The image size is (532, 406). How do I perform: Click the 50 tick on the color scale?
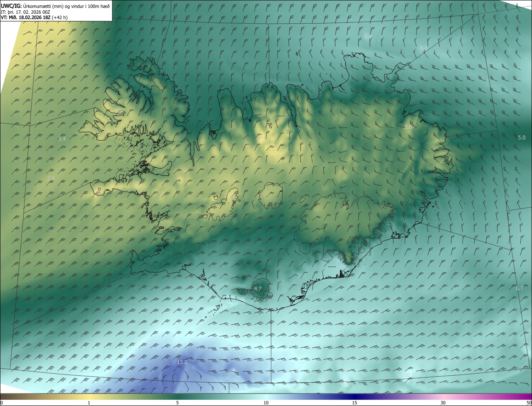(x=529, y=403)
